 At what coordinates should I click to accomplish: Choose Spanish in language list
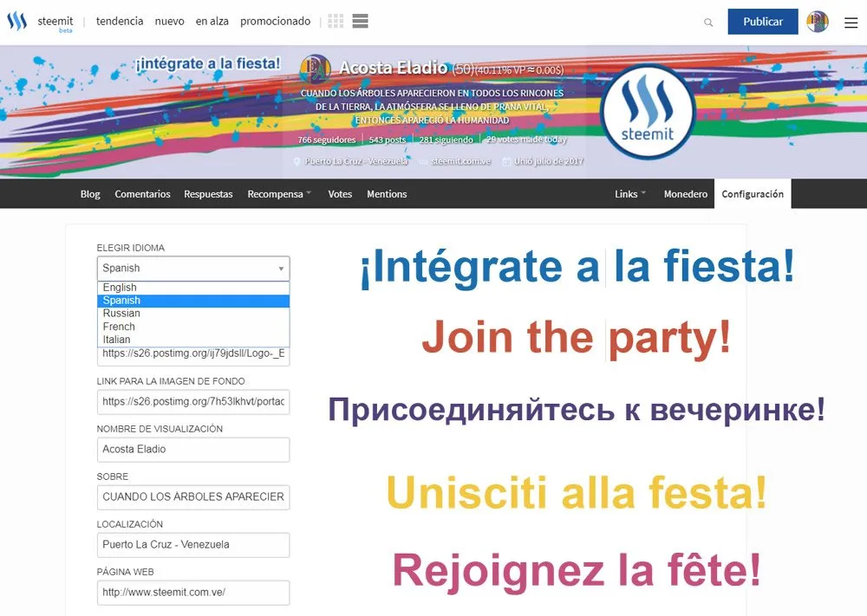pyautogui.click(x=193, y=301)
